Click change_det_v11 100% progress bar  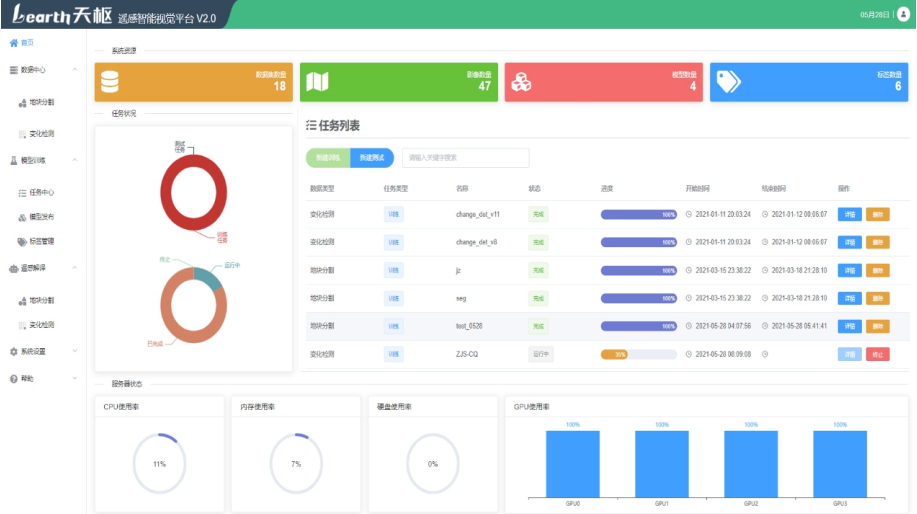click(639, 215)
